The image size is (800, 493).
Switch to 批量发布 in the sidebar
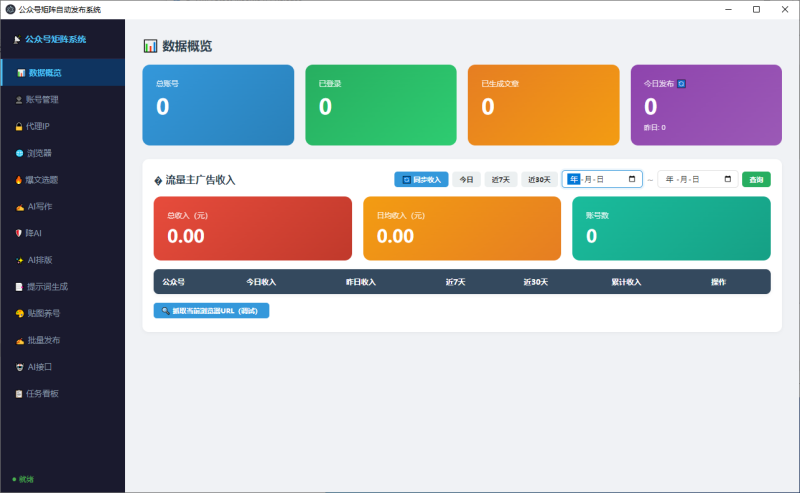tap(63, 340)
